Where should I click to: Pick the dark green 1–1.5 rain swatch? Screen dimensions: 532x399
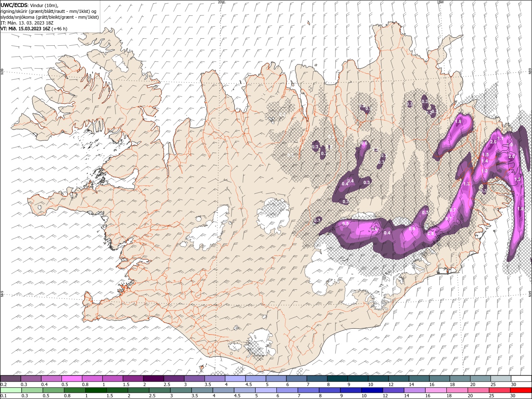96,390
